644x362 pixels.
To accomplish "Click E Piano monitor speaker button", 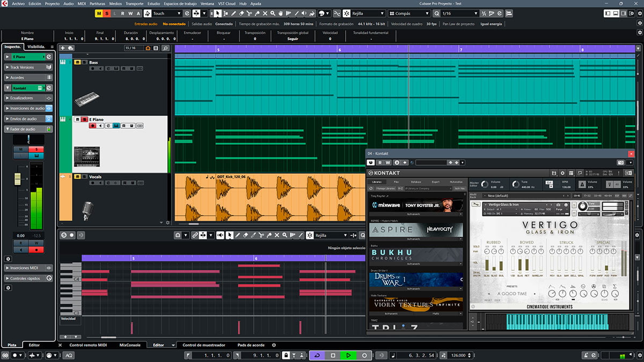I will pos(100,126).
